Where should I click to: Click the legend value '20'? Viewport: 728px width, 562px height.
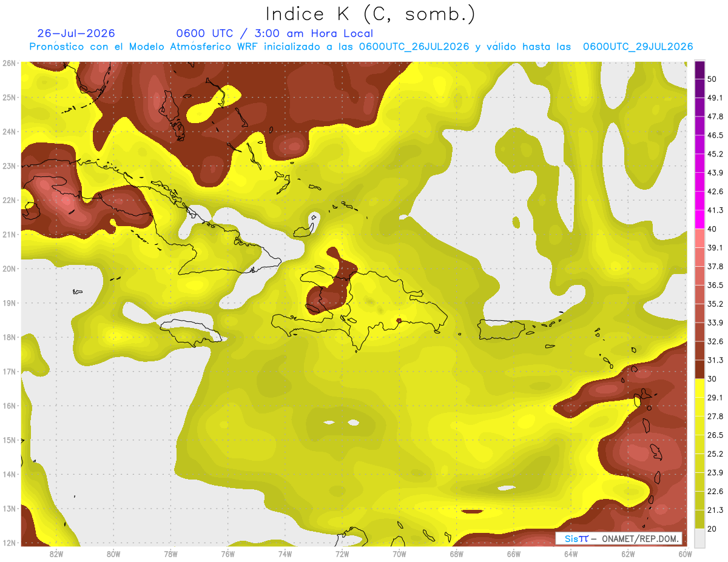[x=712, y=529]
